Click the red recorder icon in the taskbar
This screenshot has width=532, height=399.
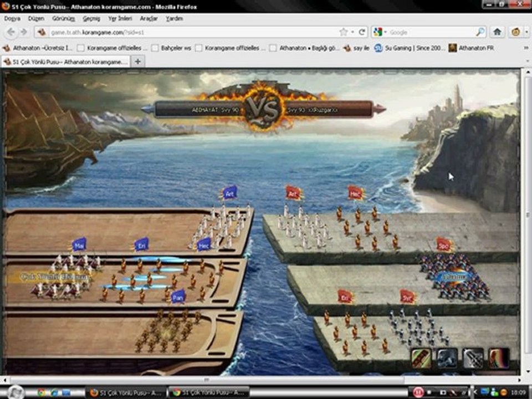[418, 392]
